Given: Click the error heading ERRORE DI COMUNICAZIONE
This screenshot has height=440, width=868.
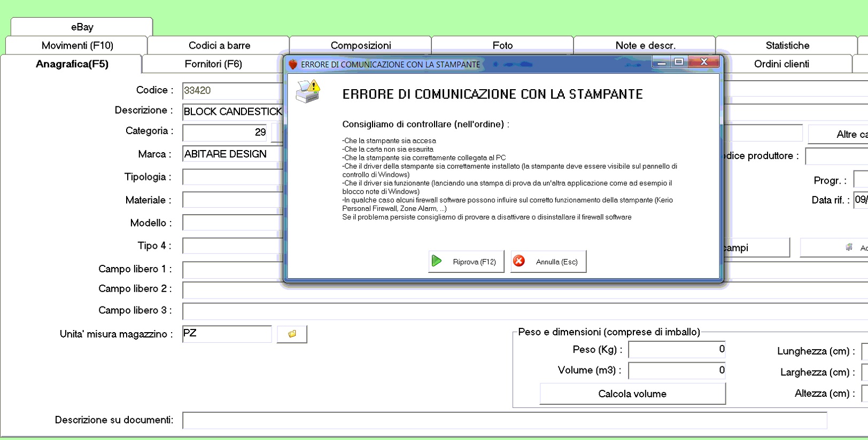Looking at the screenshot, I should coord(492,95).
